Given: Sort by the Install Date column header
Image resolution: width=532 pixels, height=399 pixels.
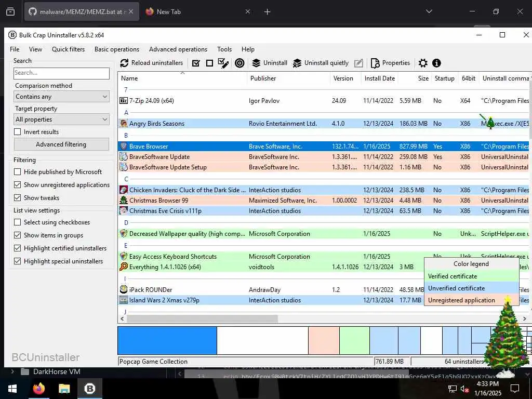Looking at the screenshot, I should coord(380,78).
